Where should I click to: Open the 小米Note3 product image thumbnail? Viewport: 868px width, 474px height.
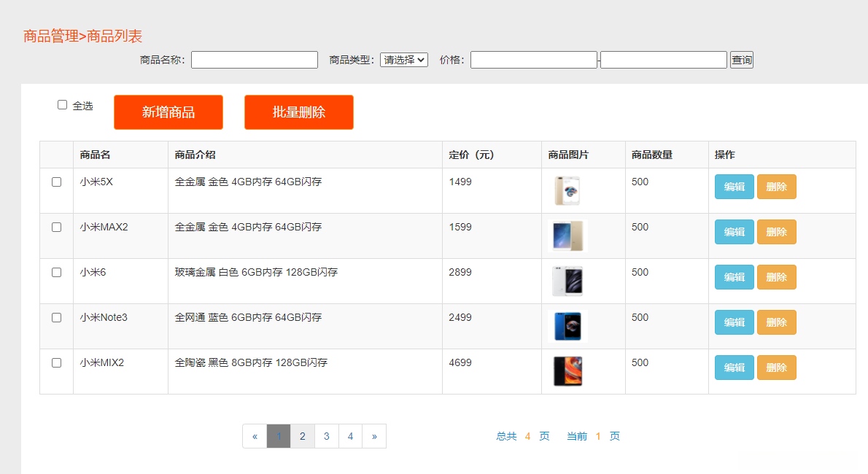[567, 326]
